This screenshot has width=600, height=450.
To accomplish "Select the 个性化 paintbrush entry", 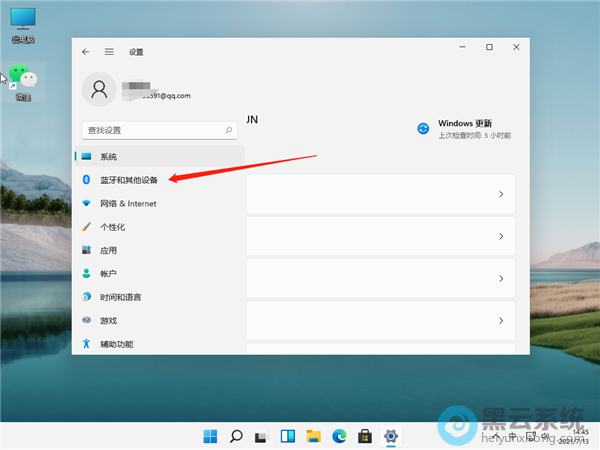I will pos(112,227).
